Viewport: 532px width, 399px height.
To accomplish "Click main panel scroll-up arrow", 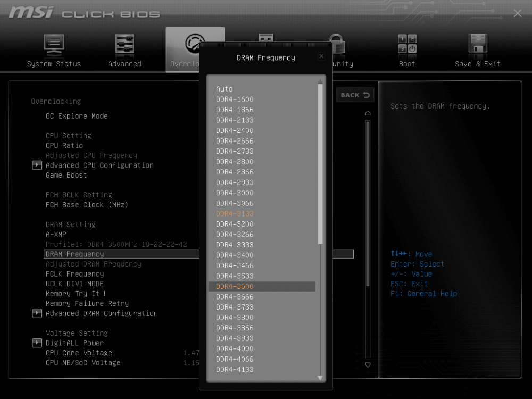I will point(368,113).
